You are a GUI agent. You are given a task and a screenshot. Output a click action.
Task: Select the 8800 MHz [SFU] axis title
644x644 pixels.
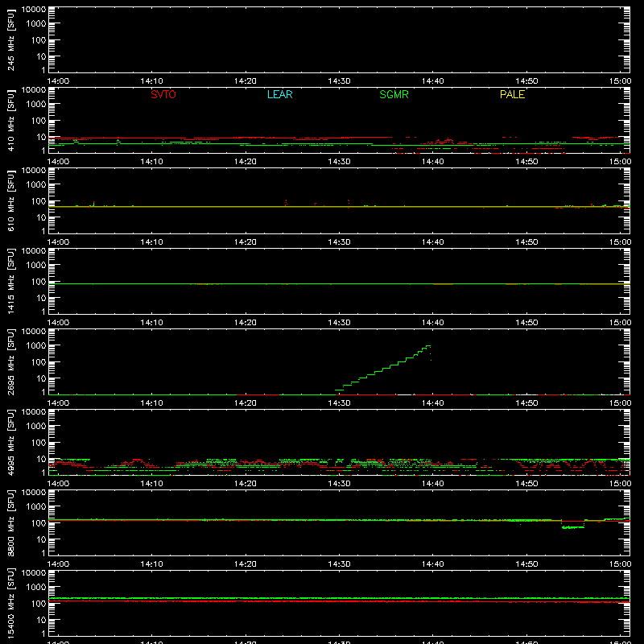tap(11, 522)
